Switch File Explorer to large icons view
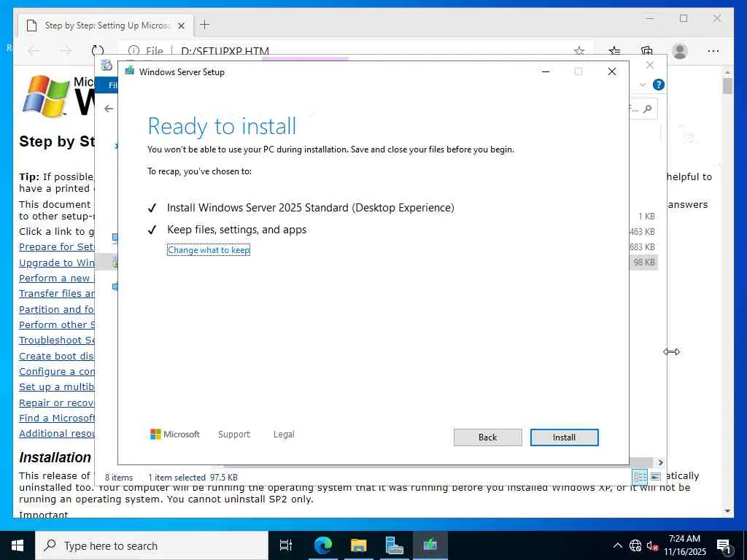The height and width of the screenshot is (560, 747). tap(656, 476)
